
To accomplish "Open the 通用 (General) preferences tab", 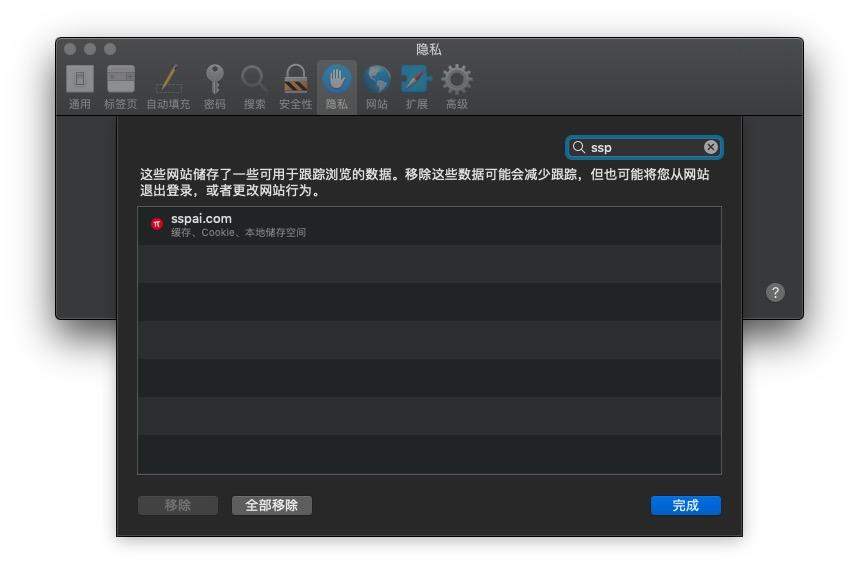I will (79, 87).
